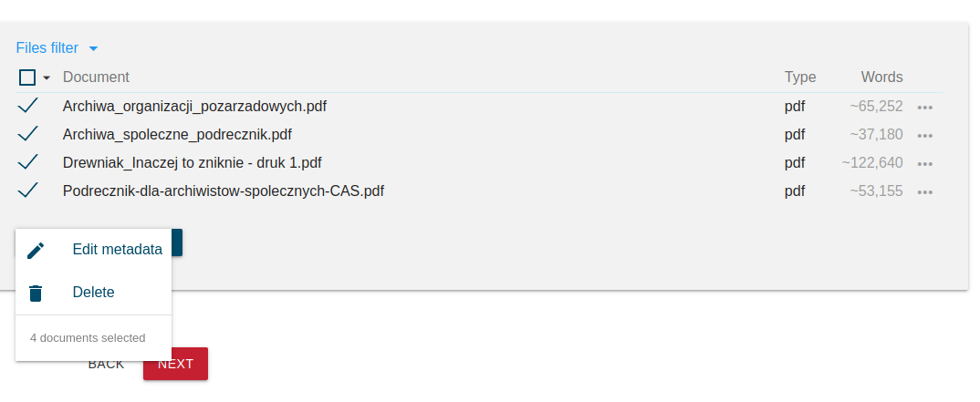Click the trash can Delete icon

(36, 293)
